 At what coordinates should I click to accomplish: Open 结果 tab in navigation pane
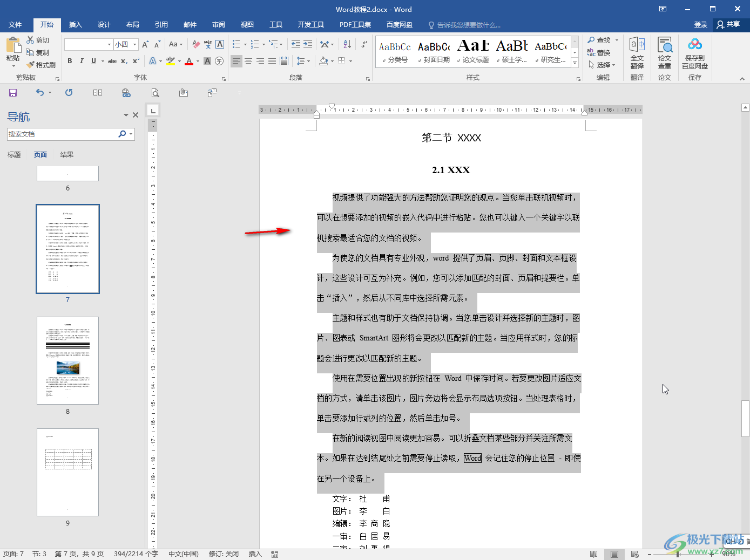(x=67, y=155)
